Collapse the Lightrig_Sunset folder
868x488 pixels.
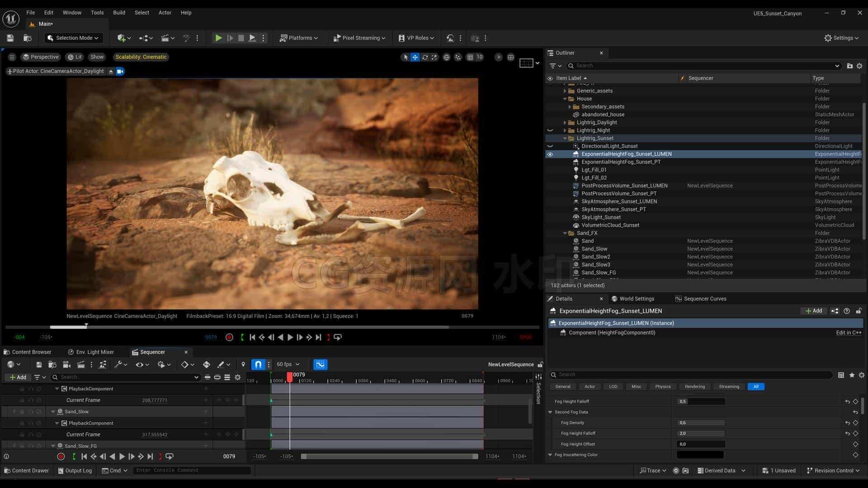tap(565, 139)
